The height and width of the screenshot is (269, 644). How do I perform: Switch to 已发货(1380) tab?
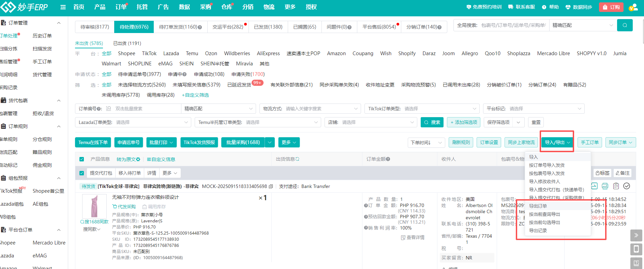(x=268, y=27)
